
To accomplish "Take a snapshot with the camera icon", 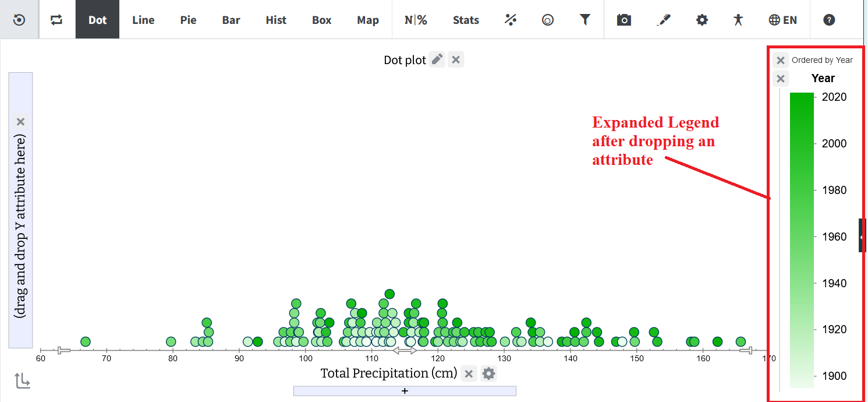I will point(624,20).
